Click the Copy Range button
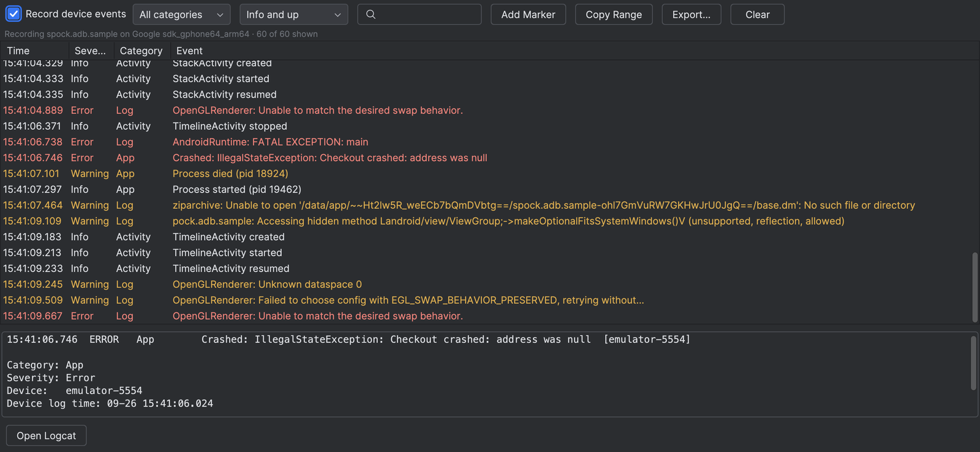Screen dimensions: 980x452 click(614, 14)
